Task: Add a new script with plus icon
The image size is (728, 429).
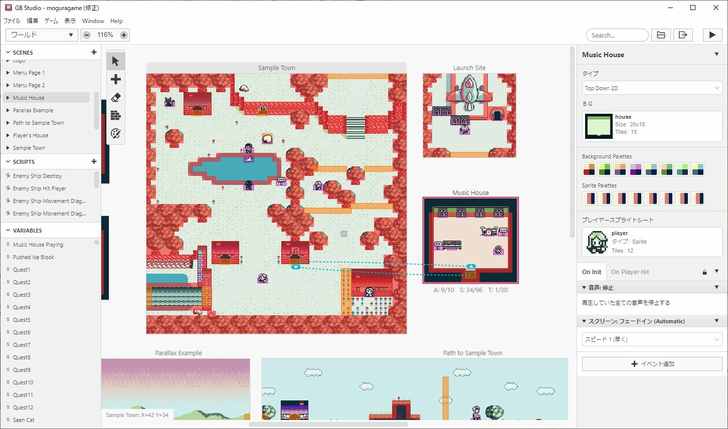Action: 94,161
